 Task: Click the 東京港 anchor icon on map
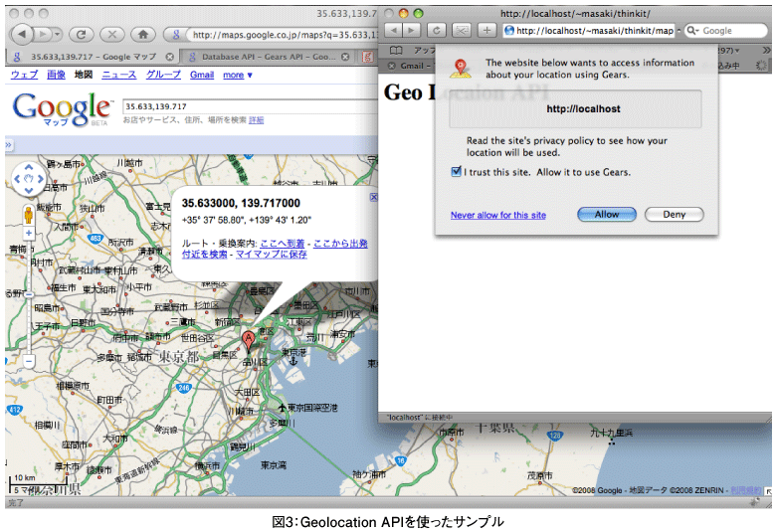pos(293,362)
